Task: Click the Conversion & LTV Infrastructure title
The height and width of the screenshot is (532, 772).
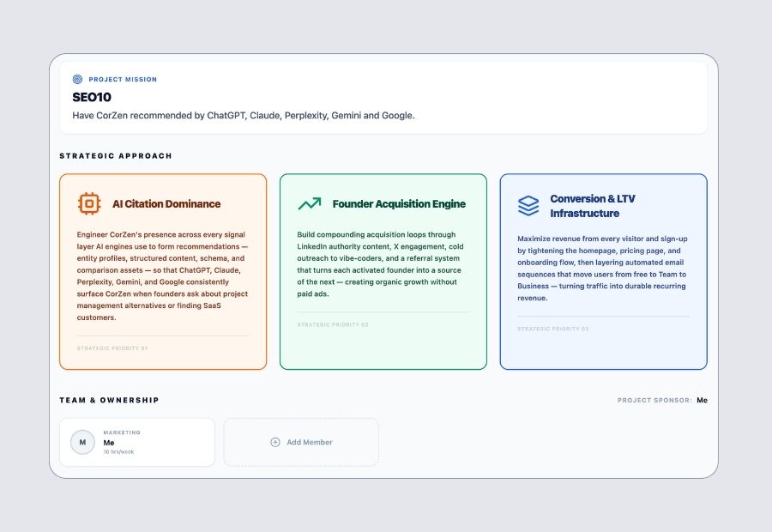Action: (592, 206)
